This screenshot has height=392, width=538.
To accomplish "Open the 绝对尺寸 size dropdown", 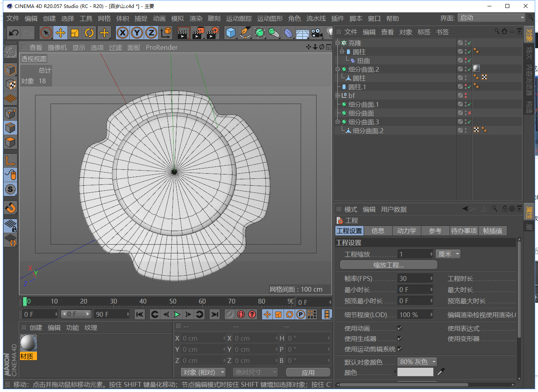I will (255, 372).
